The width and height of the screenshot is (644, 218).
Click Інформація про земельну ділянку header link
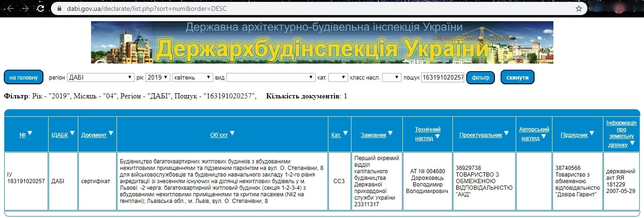pos(621,134)
